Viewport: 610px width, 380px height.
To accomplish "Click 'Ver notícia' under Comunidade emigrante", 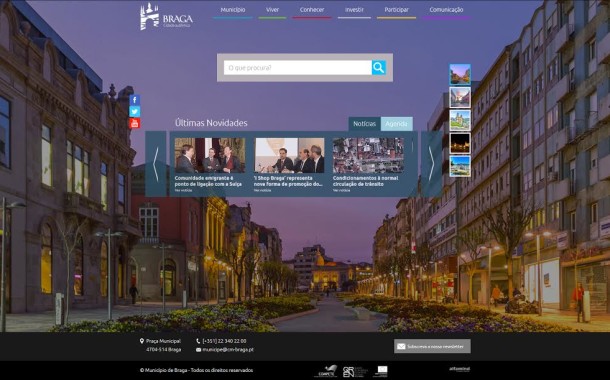I will (183, 191).
